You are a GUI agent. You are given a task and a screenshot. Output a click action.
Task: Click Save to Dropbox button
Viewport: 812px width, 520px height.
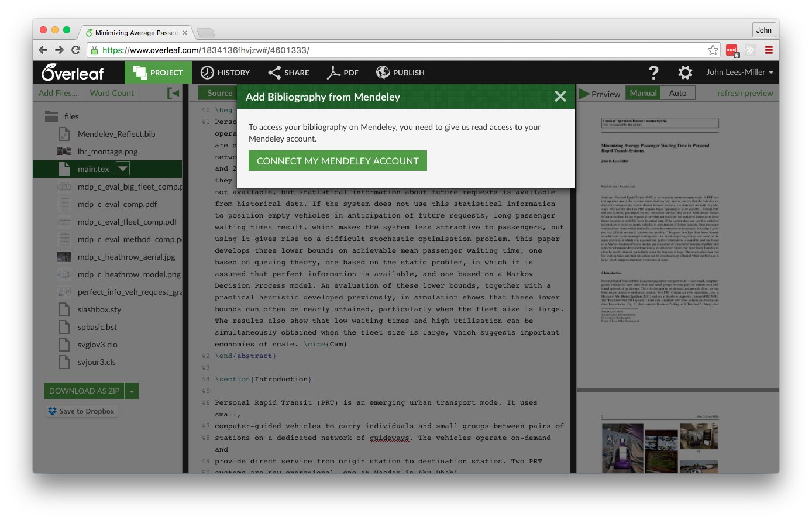coord(81,411)
